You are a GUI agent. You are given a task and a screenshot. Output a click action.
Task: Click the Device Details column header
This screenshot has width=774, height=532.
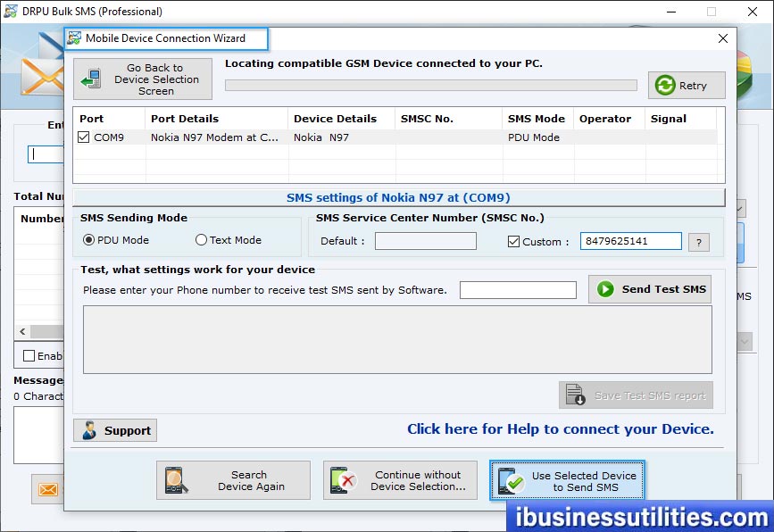[342, 119]
